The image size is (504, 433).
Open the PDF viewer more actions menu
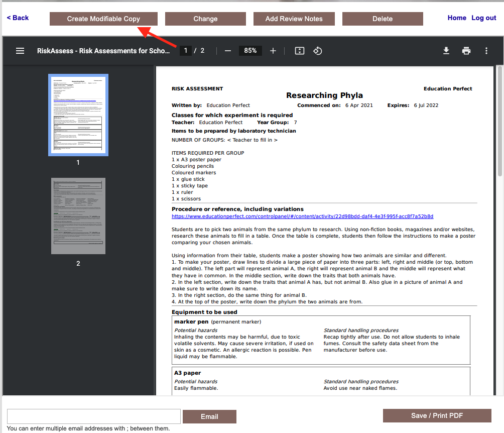(486, 51)
